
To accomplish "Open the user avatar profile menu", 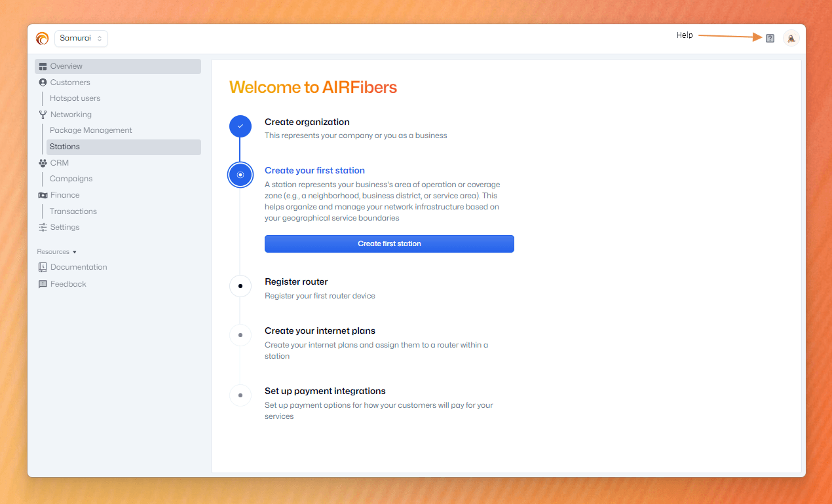I will 791,39.
